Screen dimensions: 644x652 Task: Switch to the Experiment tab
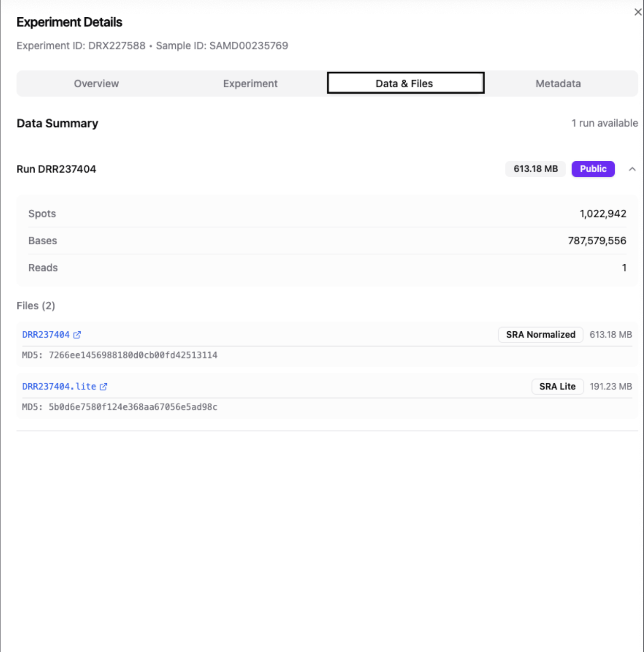[250, 84]
